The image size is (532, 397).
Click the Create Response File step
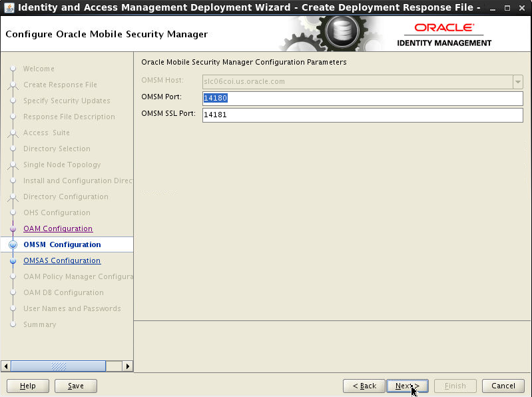60,85
